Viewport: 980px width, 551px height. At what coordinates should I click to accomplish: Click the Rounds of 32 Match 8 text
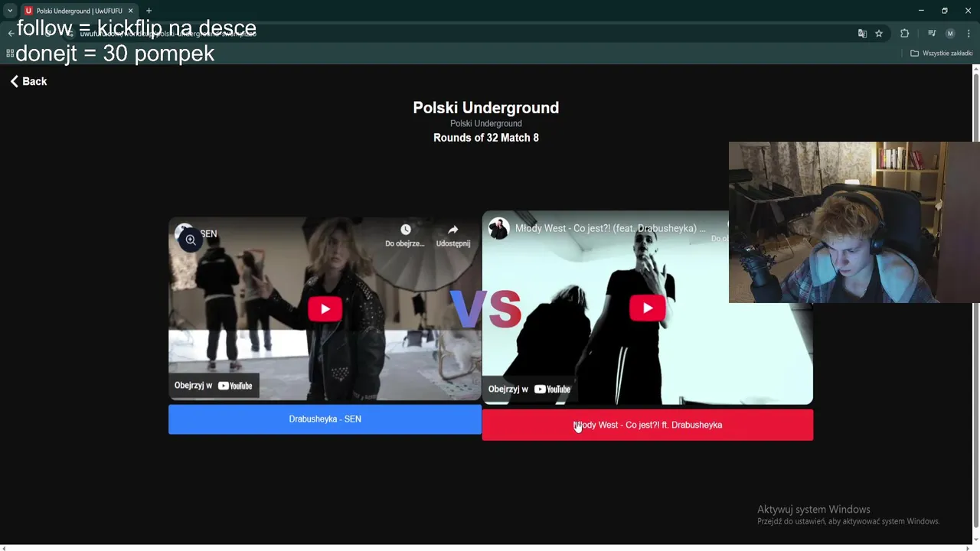point(485,138)
